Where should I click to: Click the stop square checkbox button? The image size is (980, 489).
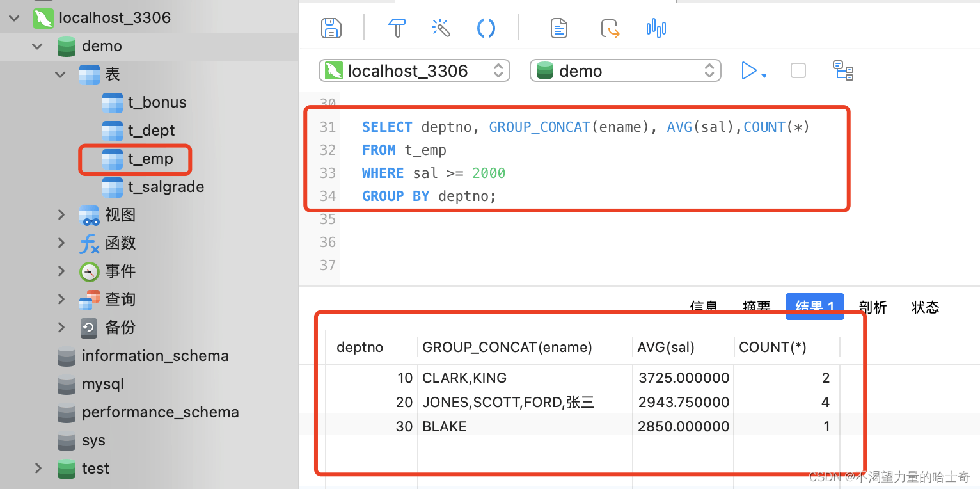[x=798, y=70]
